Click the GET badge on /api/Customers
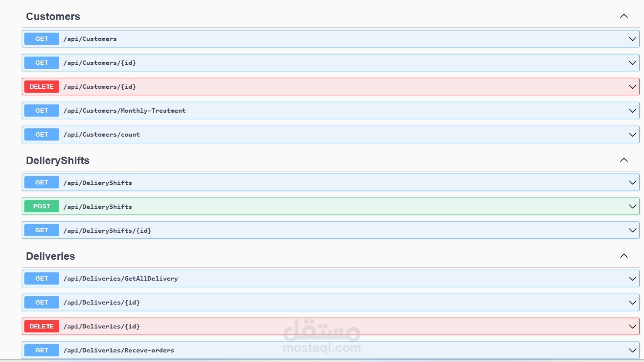644x362 pixels. tap(41, 39)
